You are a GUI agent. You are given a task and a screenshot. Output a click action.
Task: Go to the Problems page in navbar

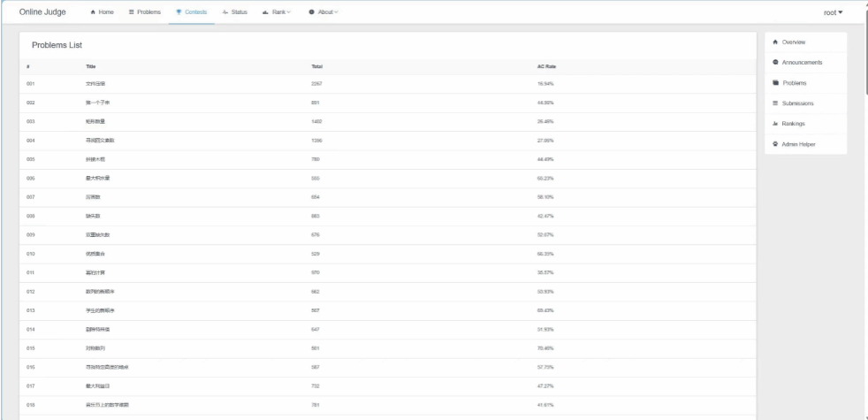tap(144, 11)
